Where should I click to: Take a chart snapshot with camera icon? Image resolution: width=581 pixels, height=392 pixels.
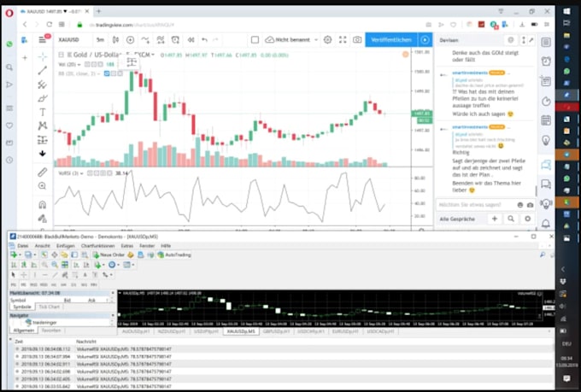(x=357, y=39)
